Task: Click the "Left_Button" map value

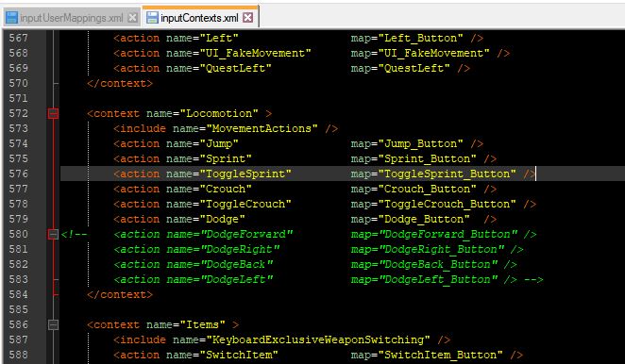Action: click(x=420, y=39)
